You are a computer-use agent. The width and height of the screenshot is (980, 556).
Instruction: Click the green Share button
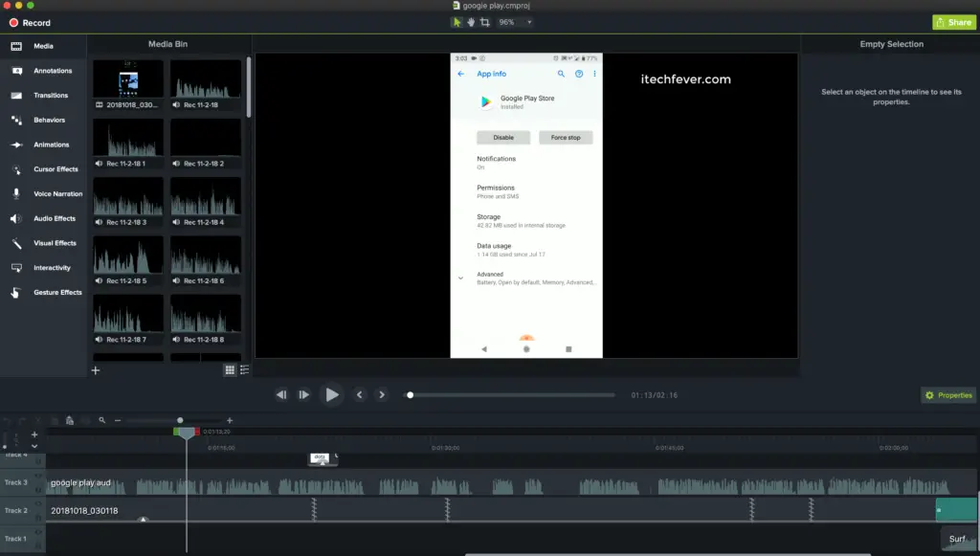click(x=954, y=22)
